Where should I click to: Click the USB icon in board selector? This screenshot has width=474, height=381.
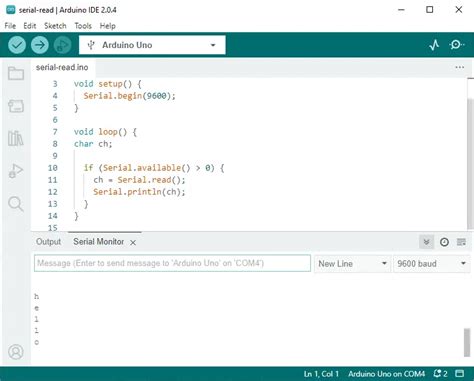91,45
